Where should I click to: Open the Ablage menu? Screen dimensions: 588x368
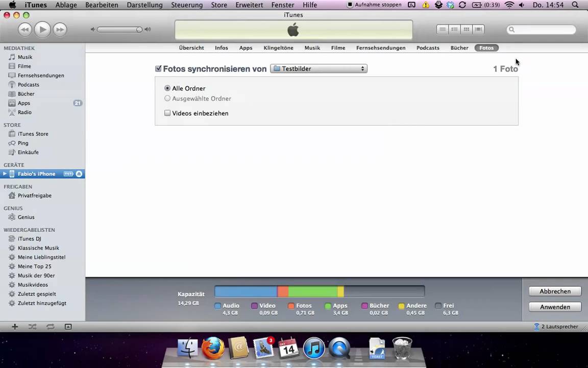(x=66, y=5)
